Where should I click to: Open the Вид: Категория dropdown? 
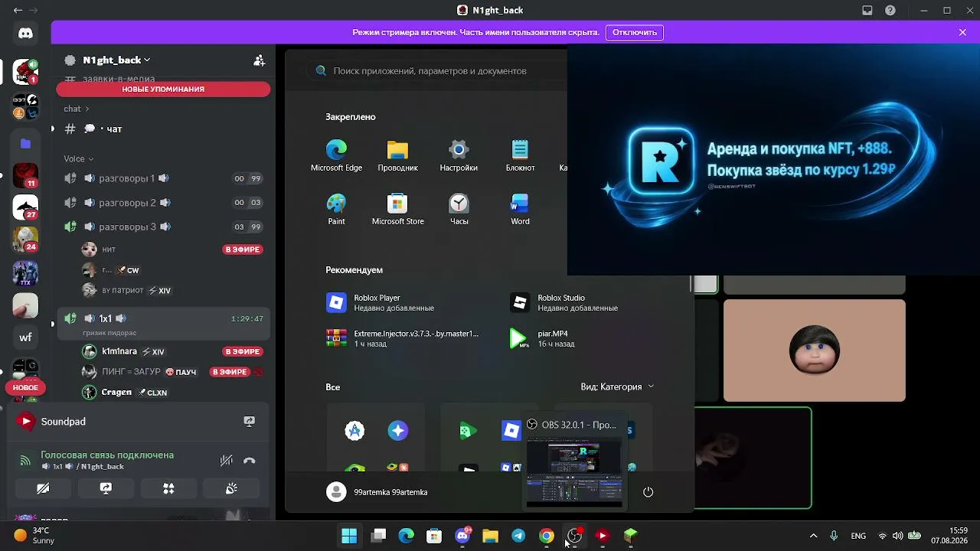(x=617, y=386)
